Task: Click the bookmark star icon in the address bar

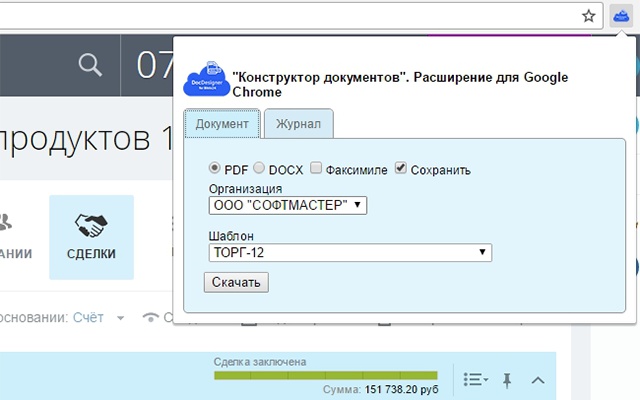Action: [588, 16]
